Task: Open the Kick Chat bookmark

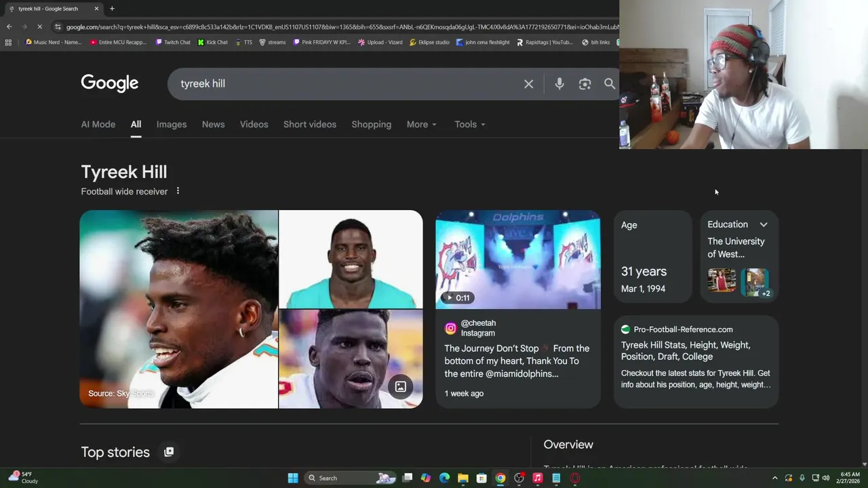Action: click(x=213, y=42)
